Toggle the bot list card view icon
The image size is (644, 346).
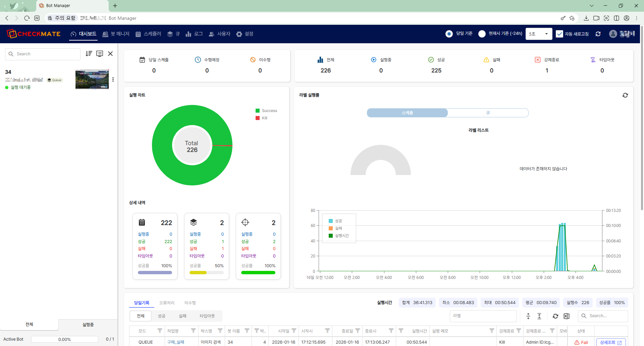(100, 54)
